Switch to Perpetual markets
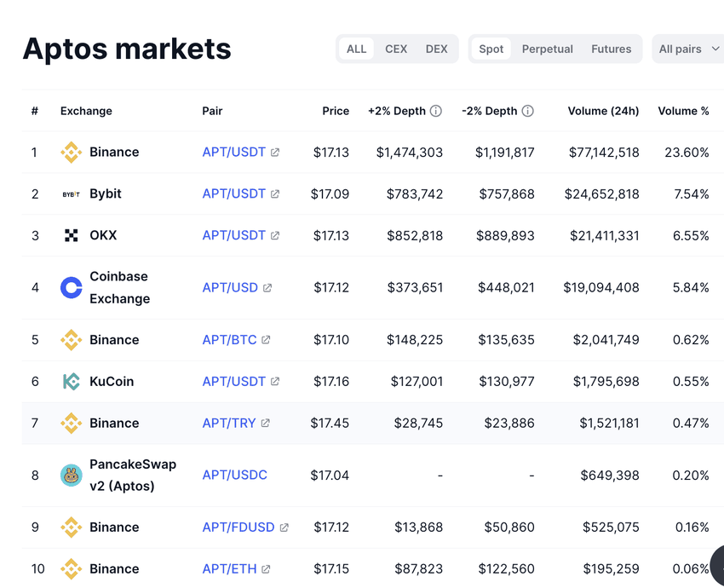Viewport: 724px width, 588px height. click(x=547, y=49)
